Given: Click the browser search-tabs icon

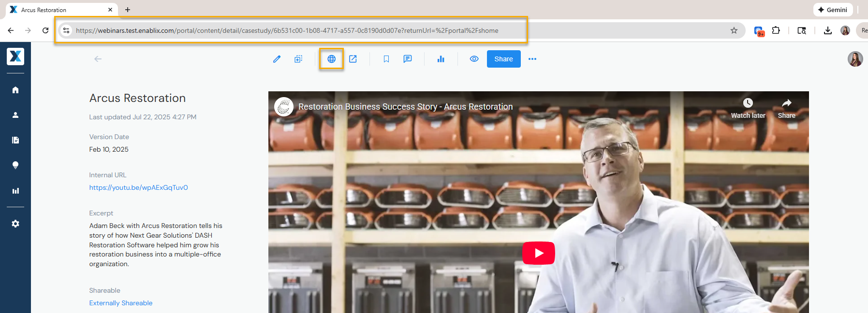Looking at the screenshot, I should pyautogui.click(x=802, y=30).
